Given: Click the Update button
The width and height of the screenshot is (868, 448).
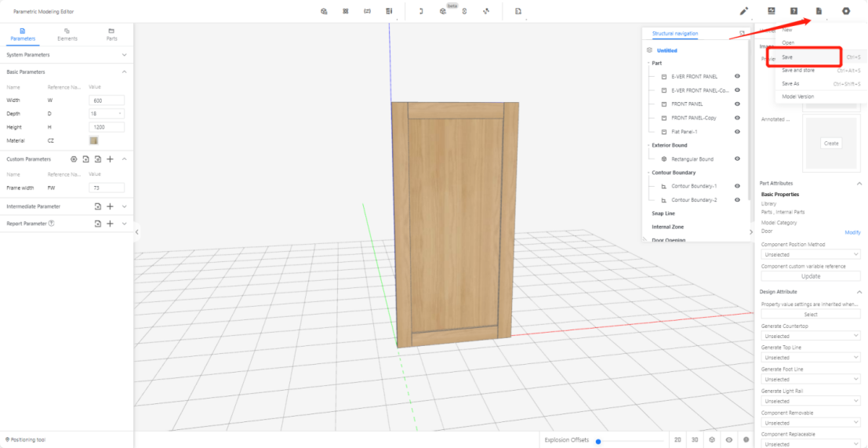Looking at the screenshot, I should pos(811,276).
